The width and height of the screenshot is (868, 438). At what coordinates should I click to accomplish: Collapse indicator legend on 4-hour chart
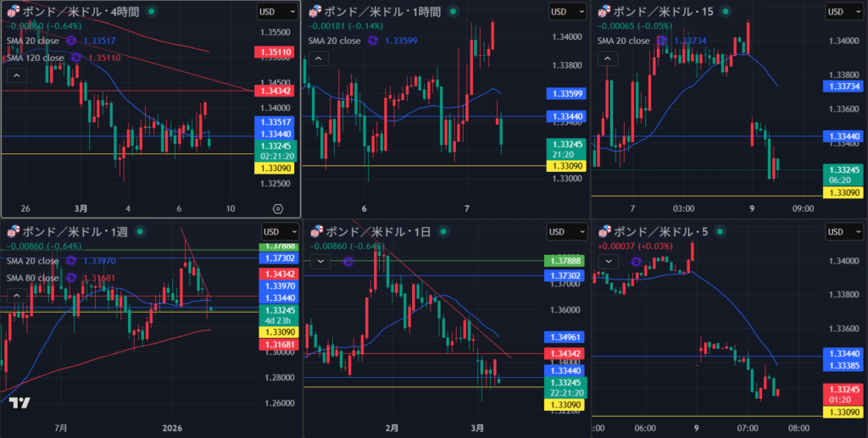15,75
